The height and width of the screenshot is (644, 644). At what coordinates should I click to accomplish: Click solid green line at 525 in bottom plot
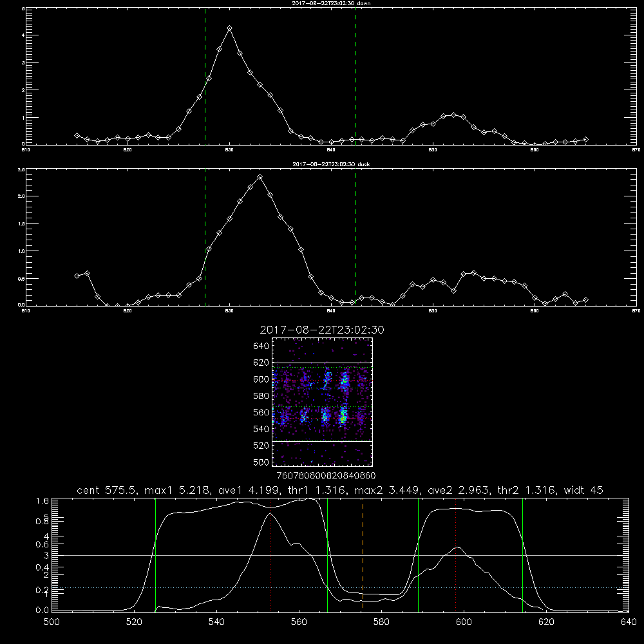(x=155, y=554)
